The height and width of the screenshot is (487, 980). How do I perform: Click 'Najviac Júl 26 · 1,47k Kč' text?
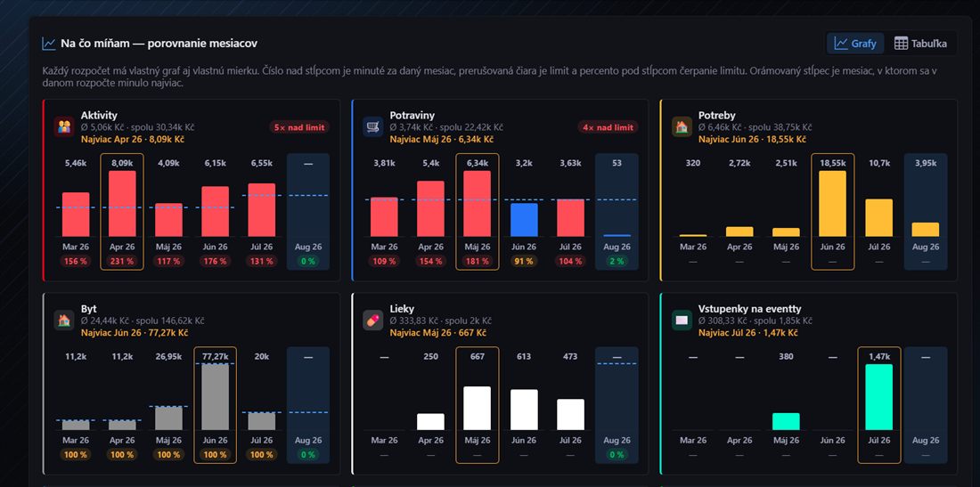click(748, 333)
